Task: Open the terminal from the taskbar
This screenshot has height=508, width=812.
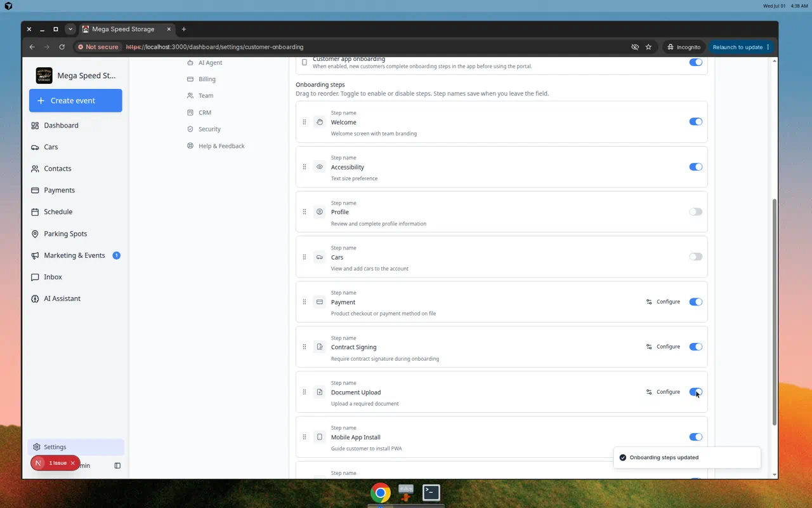Action: (x=431, y=493)
